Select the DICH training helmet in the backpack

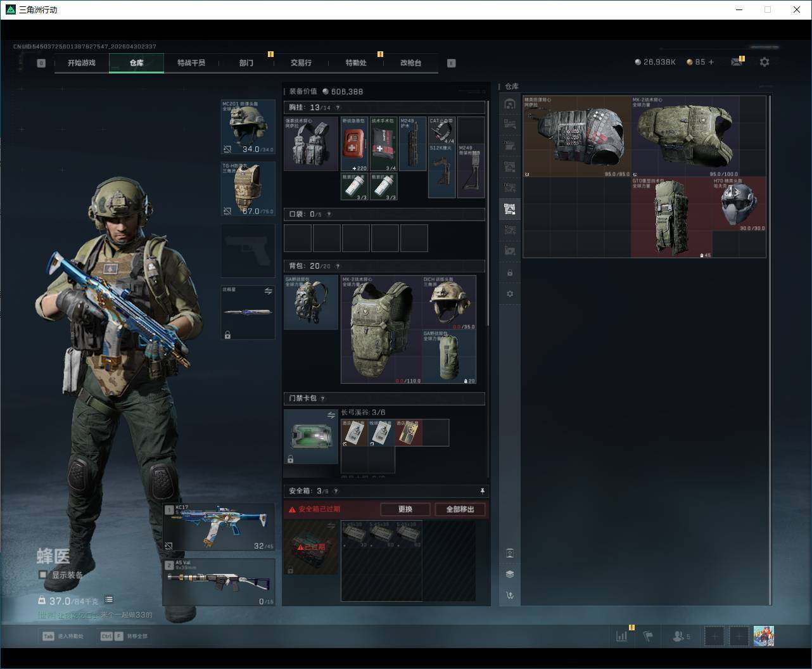point(449,302)
